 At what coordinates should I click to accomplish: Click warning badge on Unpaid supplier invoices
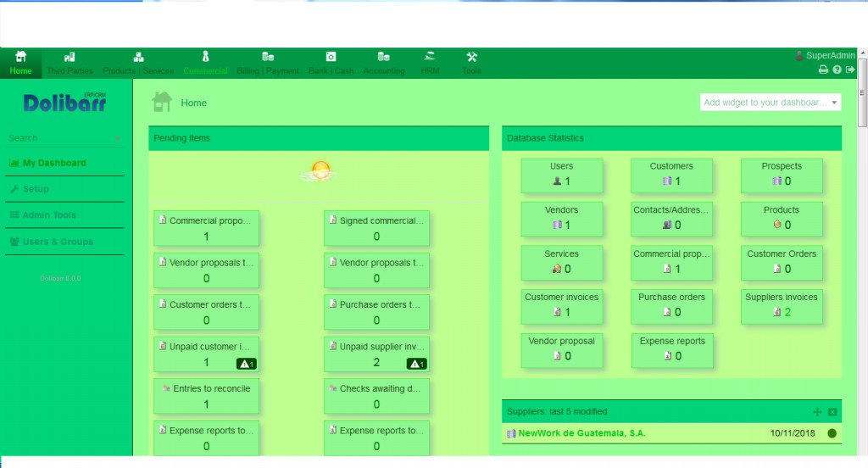pos(416,364)
